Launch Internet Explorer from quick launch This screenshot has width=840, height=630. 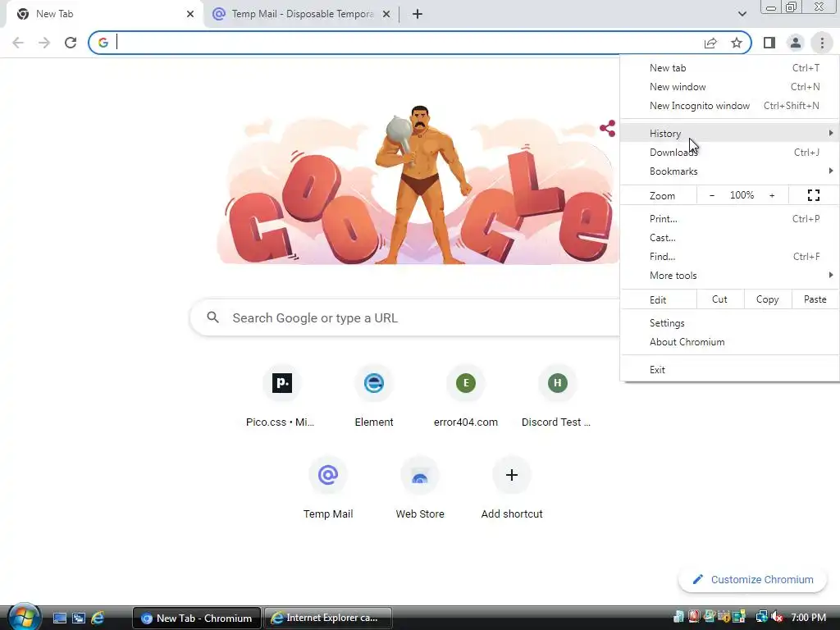tap(98, 619)
